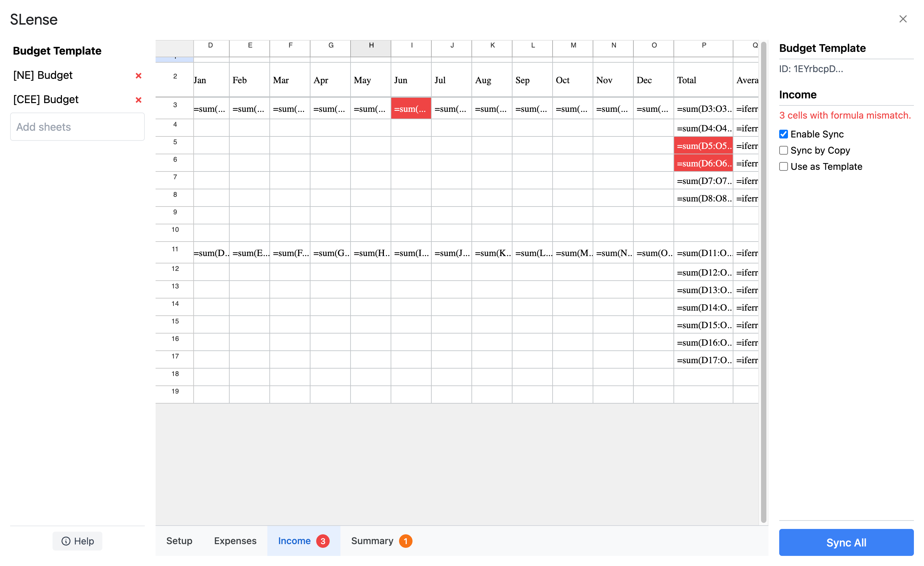Open Help
Screen dimensions: 924x566
[77, 541]
